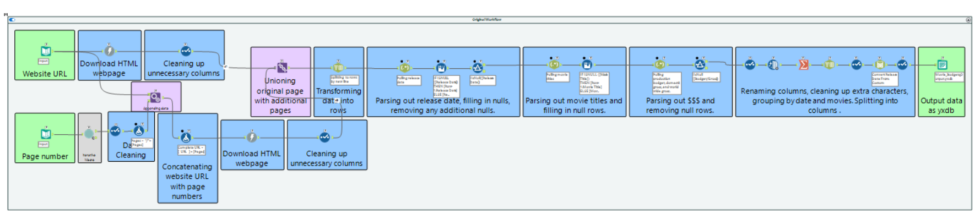Select the Select tool in Data Cleaning container
Image resolution: width=980 pixels, height=219 pixels.
coord(115,131)
